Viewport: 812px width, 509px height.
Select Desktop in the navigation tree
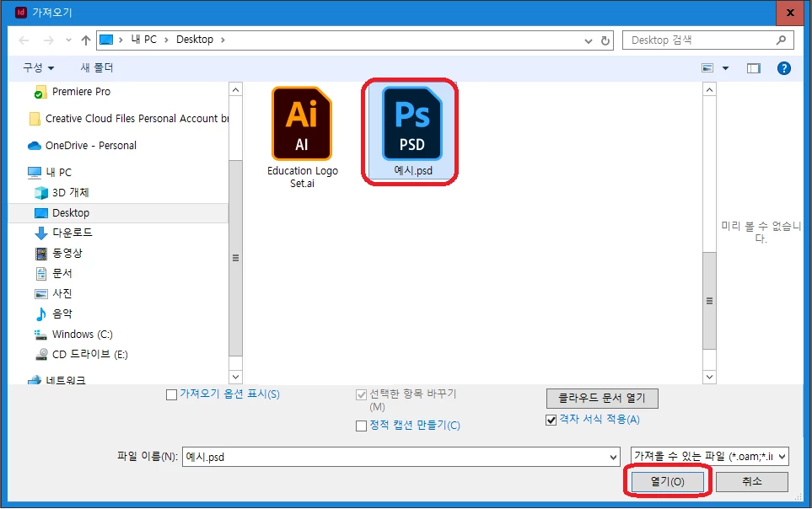[x=118, y=213]
